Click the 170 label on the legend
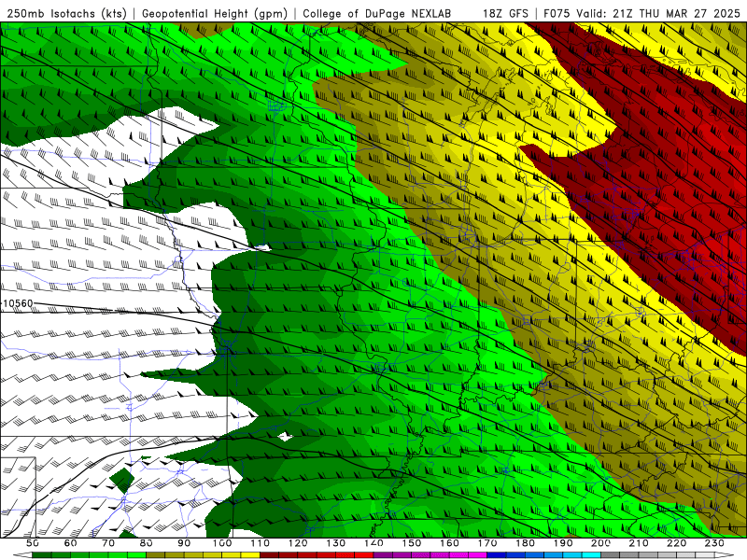The width and height of the screenshot is (747, 560). click(486, 543)
